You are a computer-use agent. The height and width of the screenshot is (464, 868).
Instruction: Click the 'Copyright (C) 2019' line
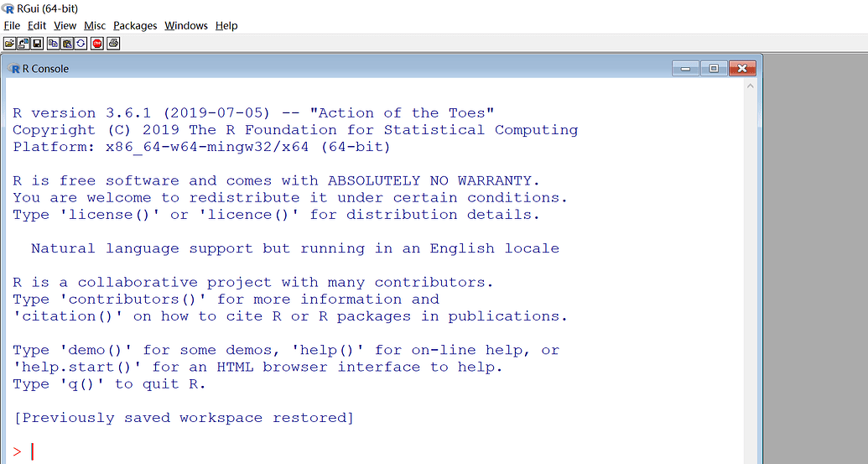pyautogui.click(x=295, y=130)
